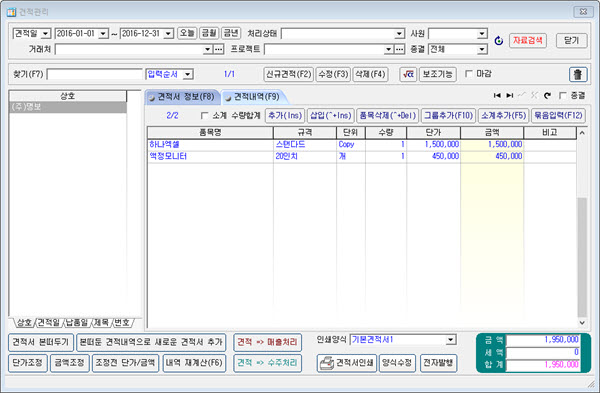Click 묶음입력(F12) button
This screenshot has width=600, height=393.
tap(558, 116)
